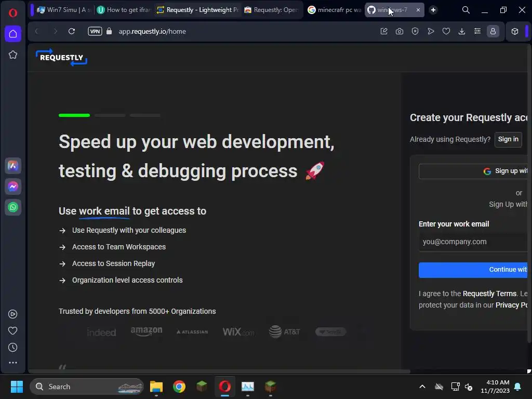Sign up with Google button
Viewport: 532px width, 399px height.
click(473, 171)
